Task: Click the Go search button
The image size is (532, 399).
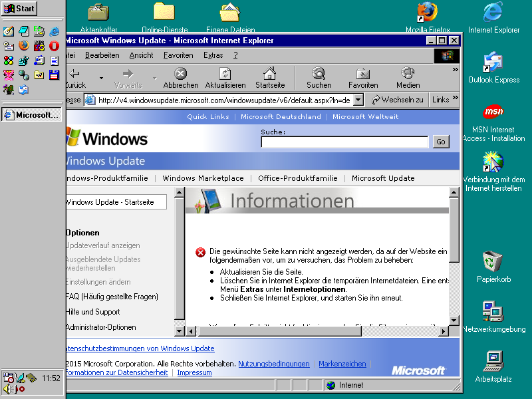Action: 441,142
